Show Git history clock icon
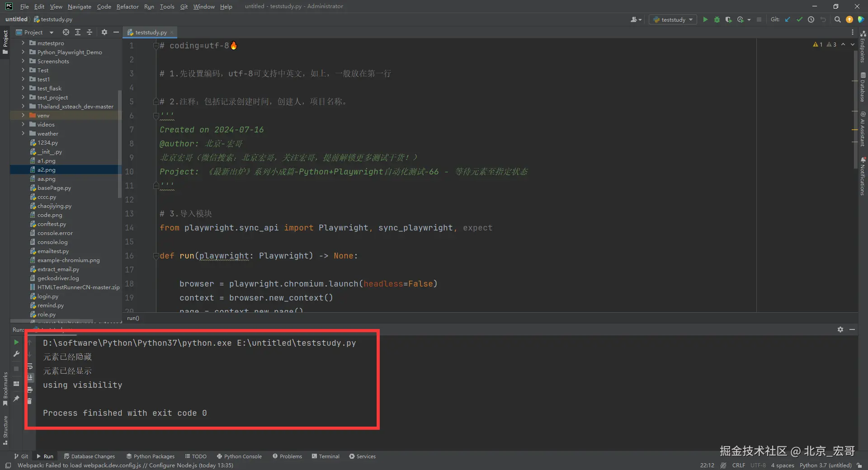This screenshot has height=470, width=868. click(x=811, y=19)
